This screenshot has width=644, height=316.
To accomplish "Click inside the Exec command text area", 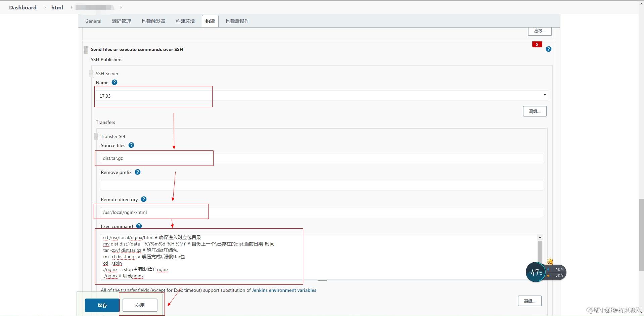I will 319,257.
